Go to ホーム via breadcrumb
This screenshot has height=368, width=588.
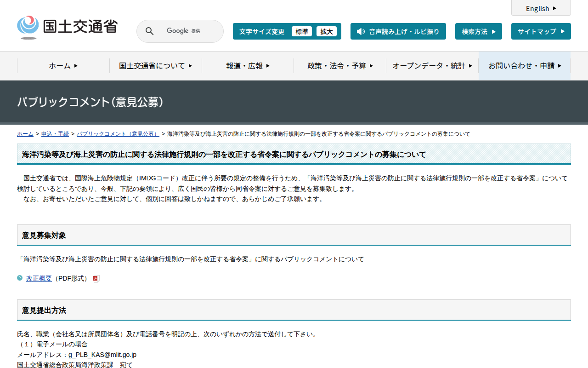click(x=25, y=134)
